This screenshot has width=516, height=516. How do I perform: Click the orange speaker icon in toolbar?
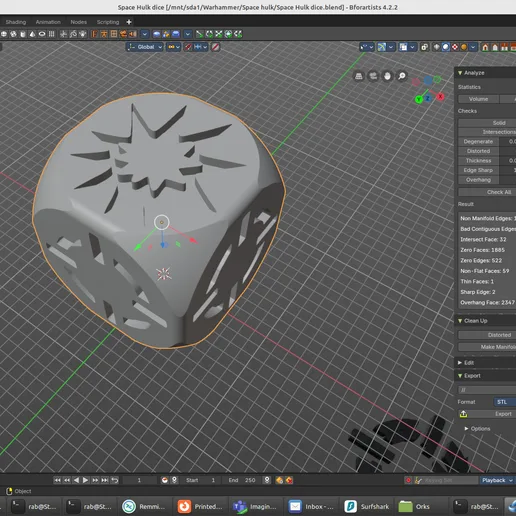(133, 34)
